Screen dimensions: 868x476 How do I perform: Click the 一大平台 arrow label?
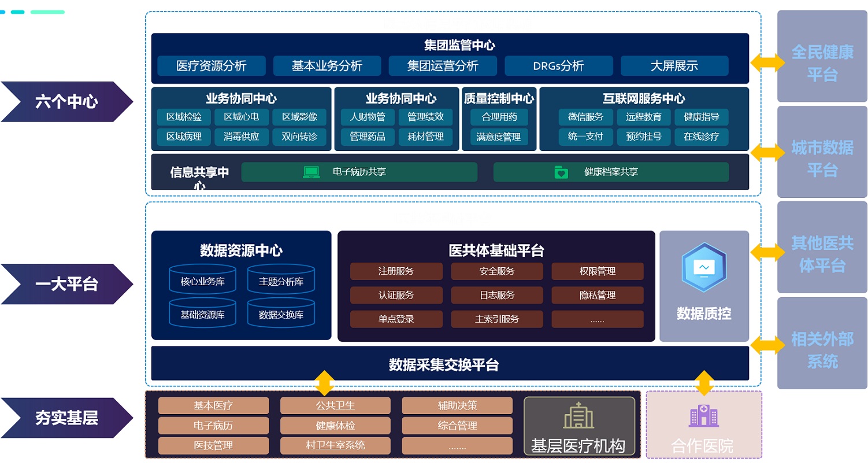[66, 284]
